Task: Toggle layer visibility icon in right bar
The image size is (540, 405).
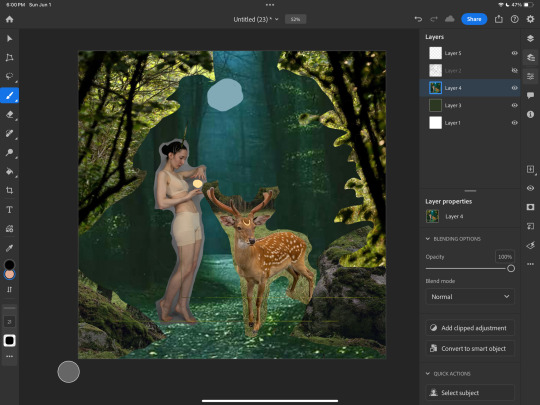Action: tap(530, 188)
